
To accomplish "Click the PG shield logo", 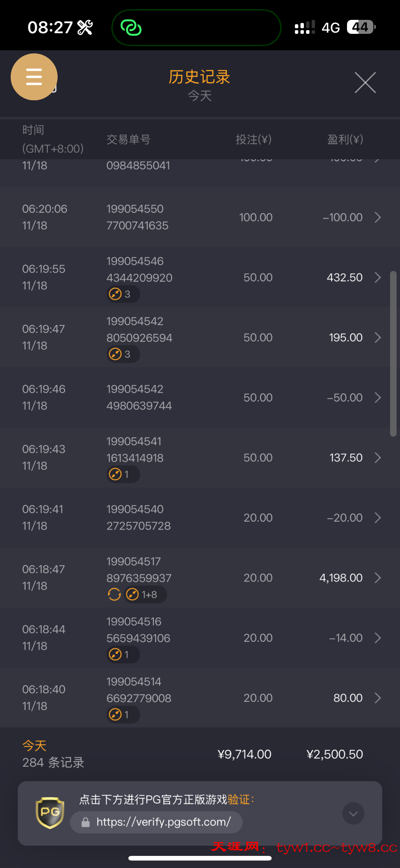I will tap(50, 813).
